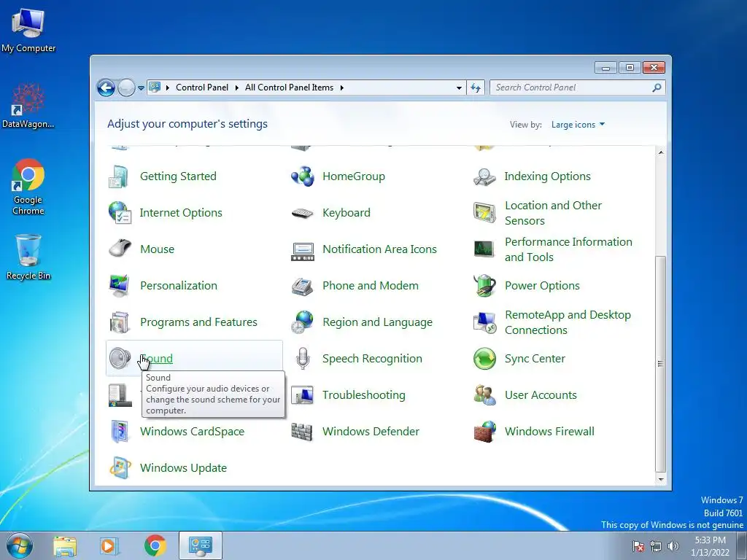Open the Windows Firewall link
Viewport: 747px width, 560px height.
coord(549,432)
